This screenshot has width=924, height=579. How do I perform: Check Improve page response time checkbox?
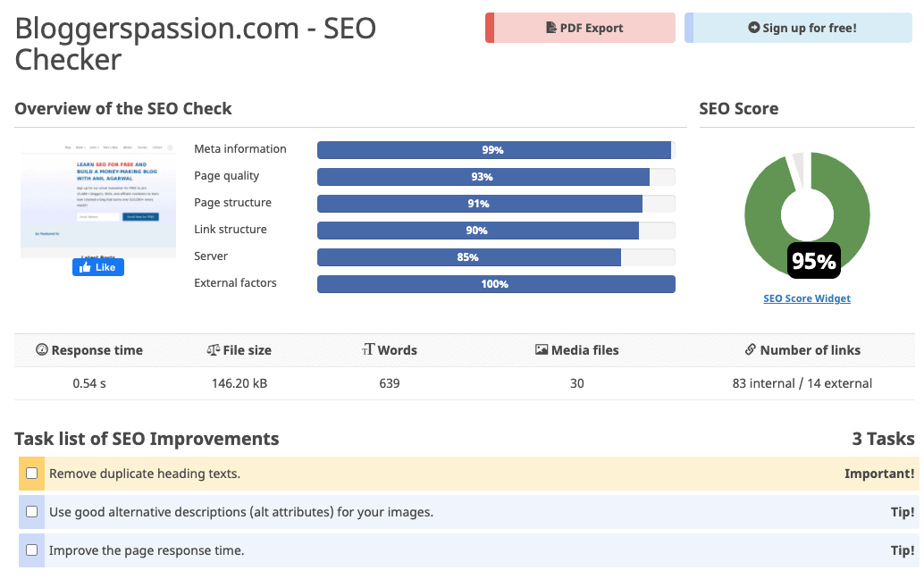[x=32, y=550]
